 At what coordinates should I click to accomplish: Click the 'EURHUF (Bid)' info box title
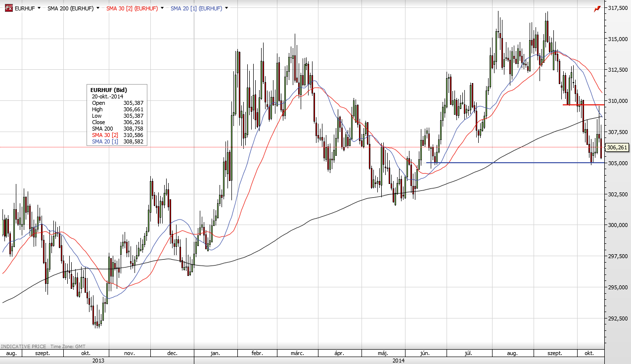[x=108, y=90]
